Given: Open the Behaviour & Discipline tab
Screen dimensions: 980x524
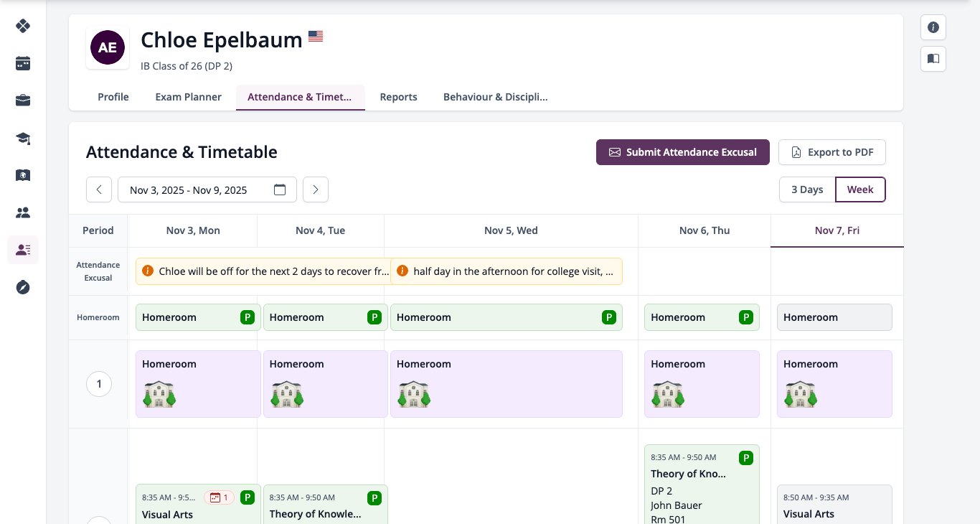Looking at the screenshot, I should [495, 97].
